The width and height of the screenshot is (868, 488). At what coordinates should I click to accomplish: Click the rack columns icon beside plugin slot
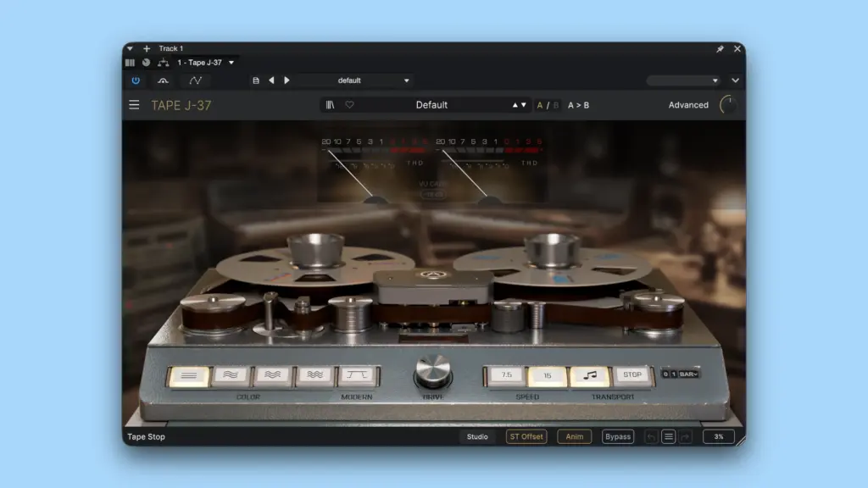point(130,63)
